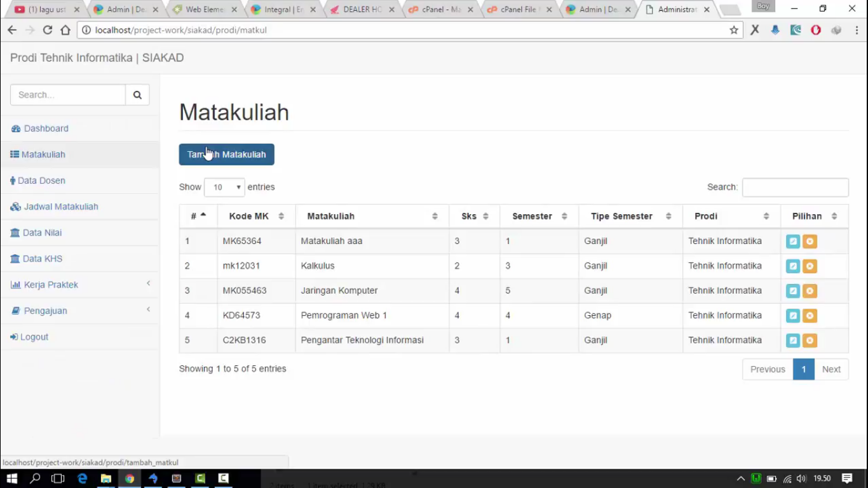Screen dimensions: 868x488
Task: Bookmark this page with the star icon
Action: [x=734, y=30]
